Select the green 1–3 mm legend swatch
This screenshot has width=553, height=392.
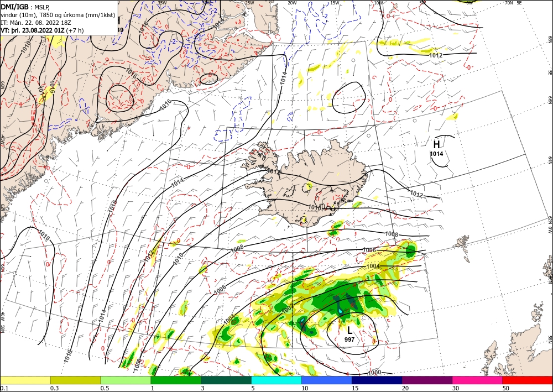click(176, 380)
